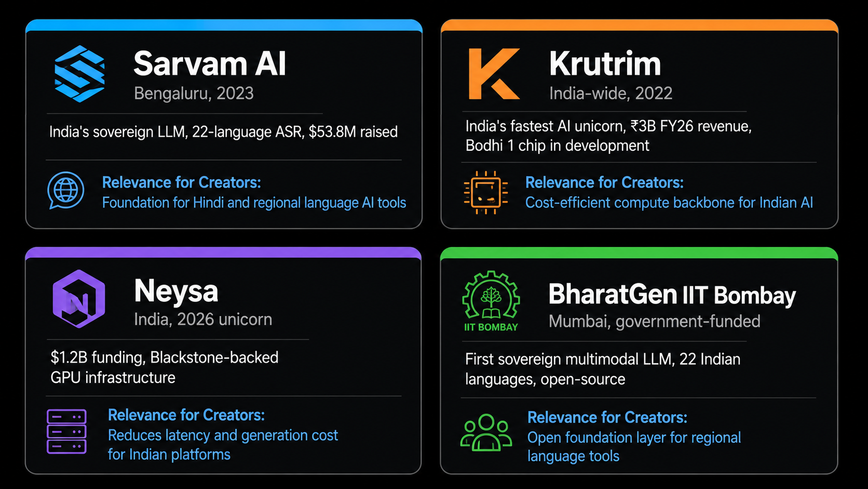Click the Bodhi 1 chip in development text
This screenshot has height=489, width=868.
click(557, 146)
